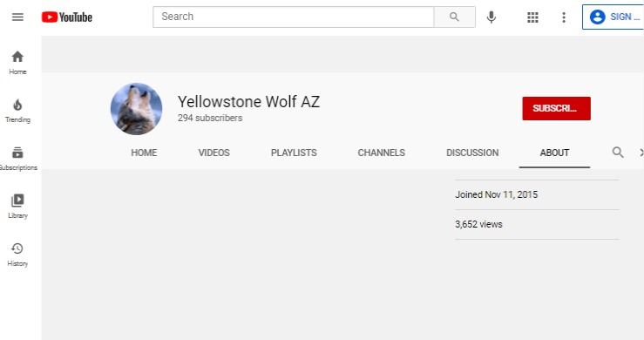The image size is (644, 340).
Task: Open the Channels tab
Action: click(381, 153)
